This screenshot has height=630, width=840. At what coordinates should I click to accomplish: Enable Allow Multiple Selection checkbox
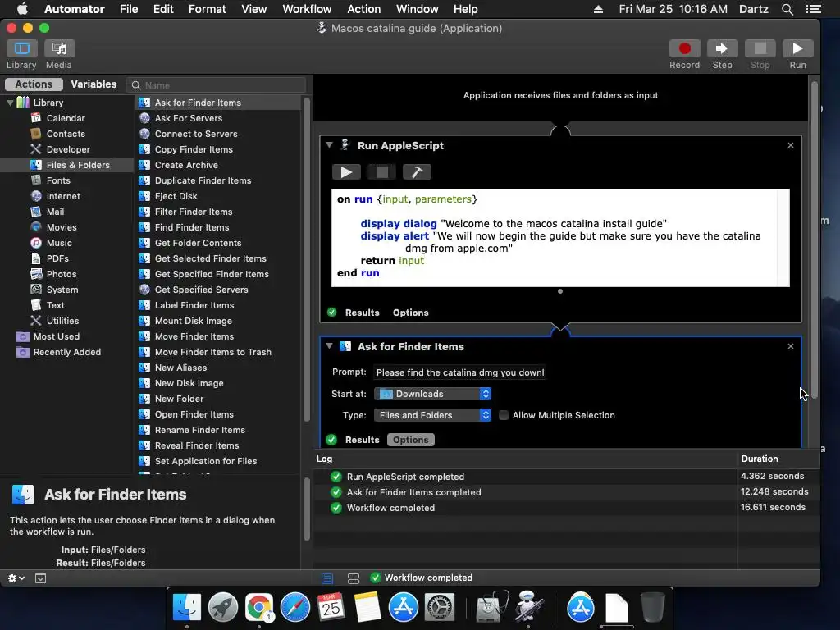point(504,414)
